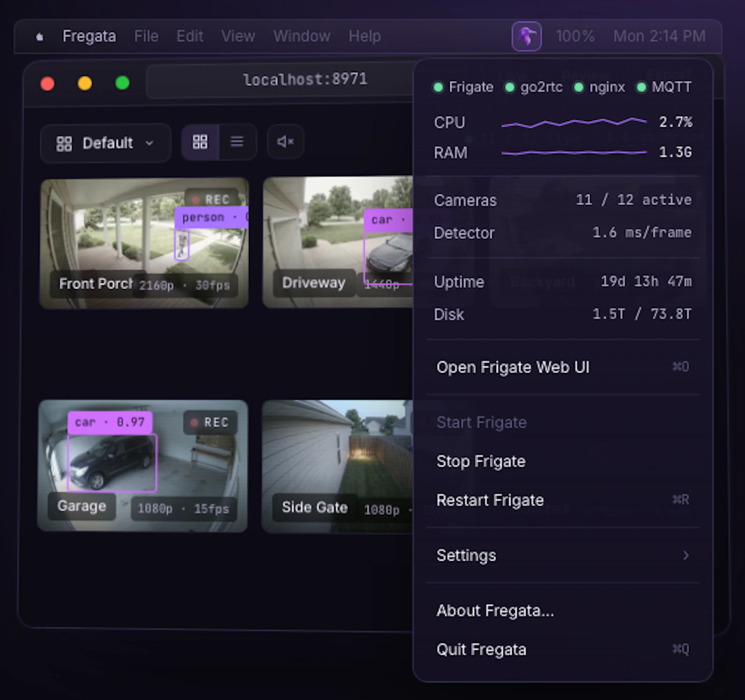This screenshot has width=745, height=700.
Task: Click the RAM usage sparkline graph
Action: 574,152
